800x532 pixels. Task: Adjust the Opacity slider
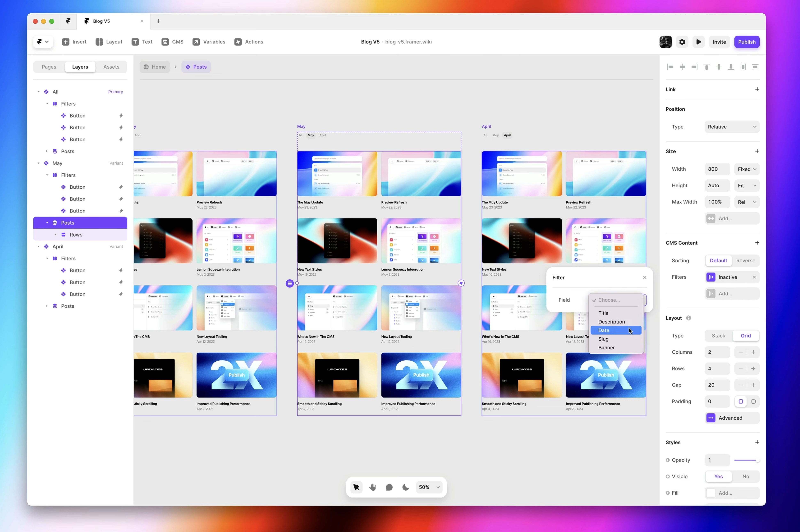746,460
